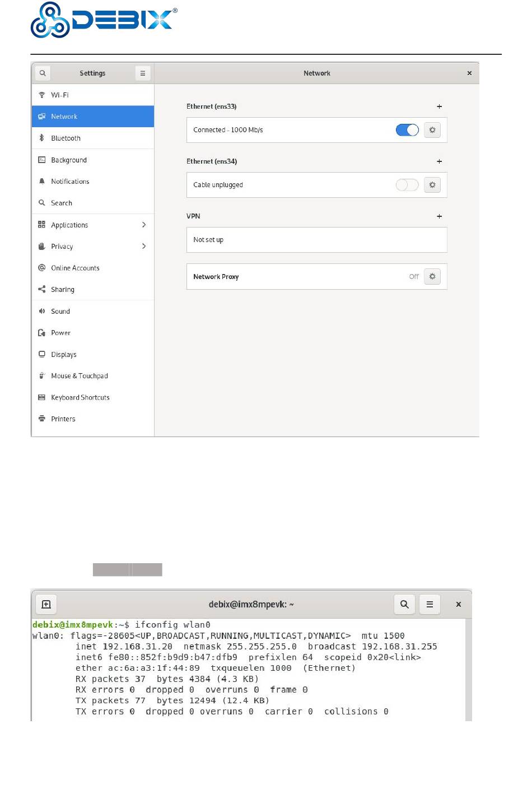
Task: Open the Sound settings panel
Action: pos(93,311)
